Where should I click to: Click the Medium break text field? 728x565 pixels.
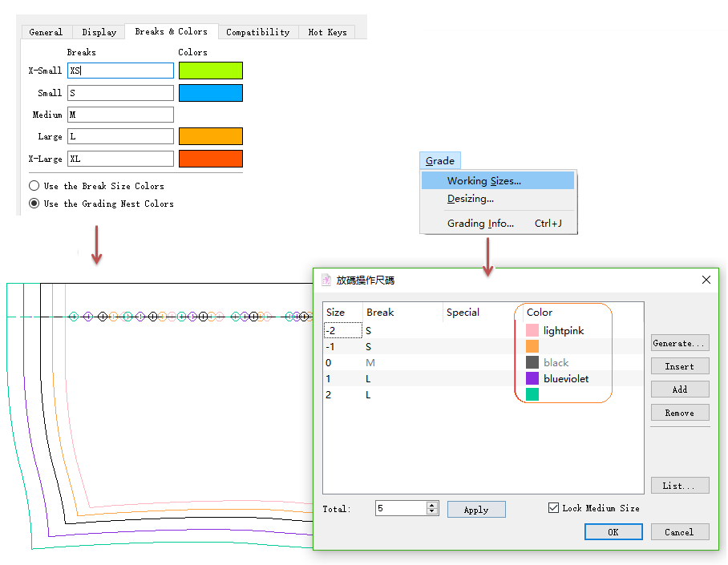click(120, 115)
